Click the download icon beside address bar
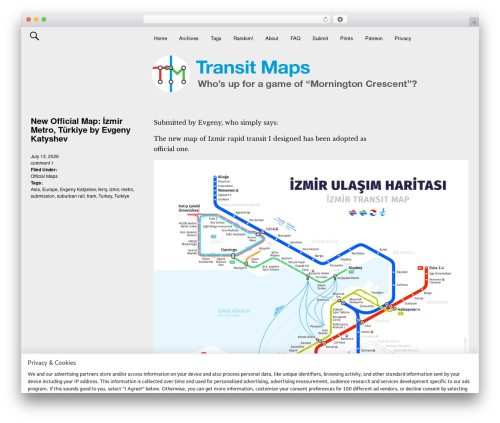500x423 pixels. tap(340, 19)
